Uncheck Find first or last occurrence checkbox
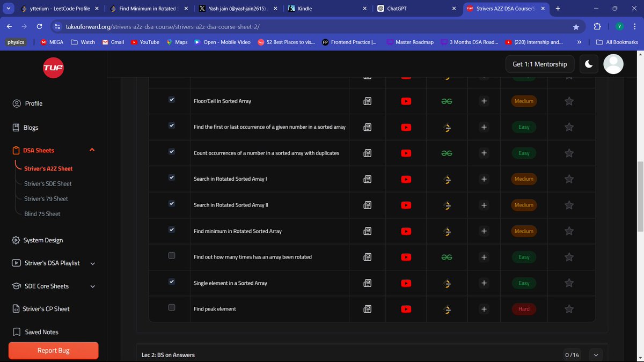 tap(172, 125)
